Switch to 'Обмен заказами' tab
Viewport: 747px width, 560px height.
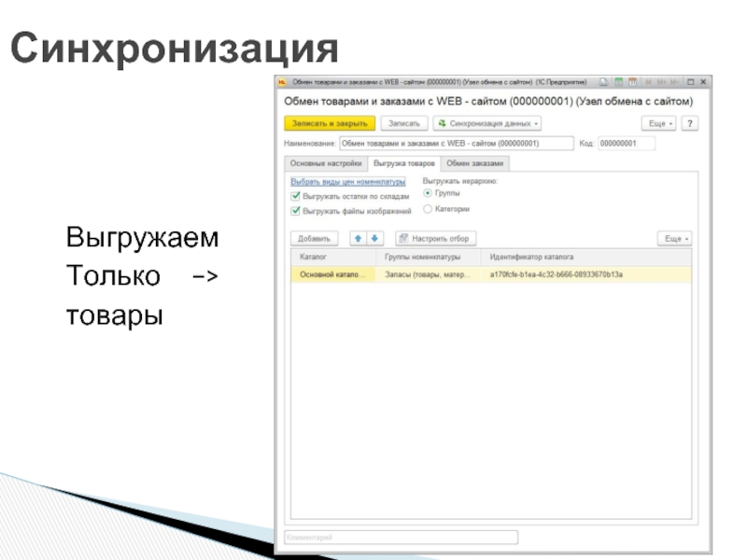pyautogui.click(x=475, y=163)
